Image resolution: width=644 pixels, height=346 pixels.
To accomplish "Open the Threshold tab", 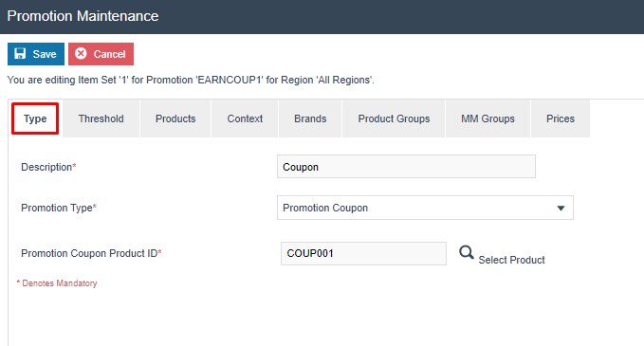I will pyautogui.click(x=101, y=118).
